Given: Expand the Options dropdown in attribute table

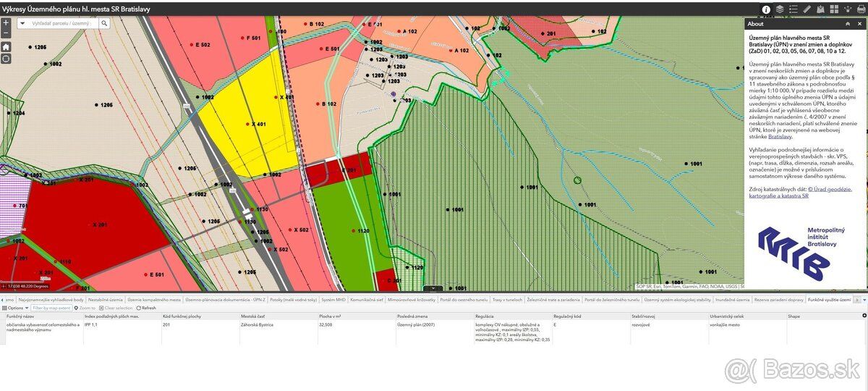Looking at the screenshot, I should click(x=14, y=308).
